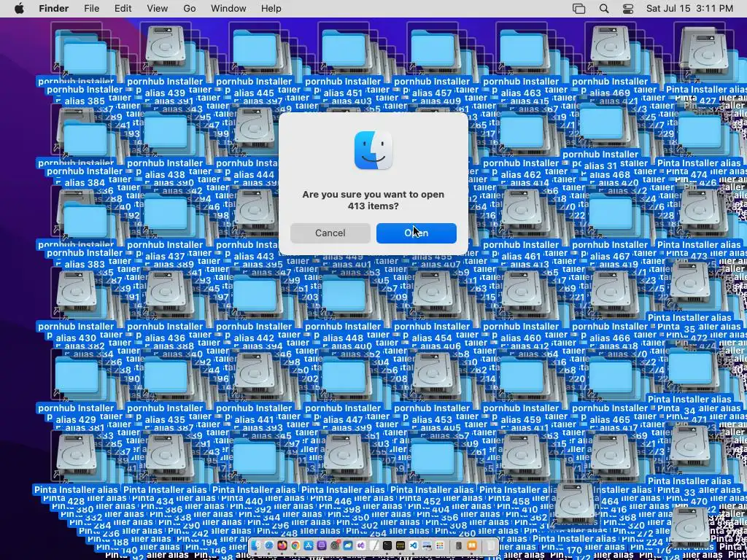Select the Installer alias 461 disk icon
Screen dimensions: 747x560
point(522,211)
